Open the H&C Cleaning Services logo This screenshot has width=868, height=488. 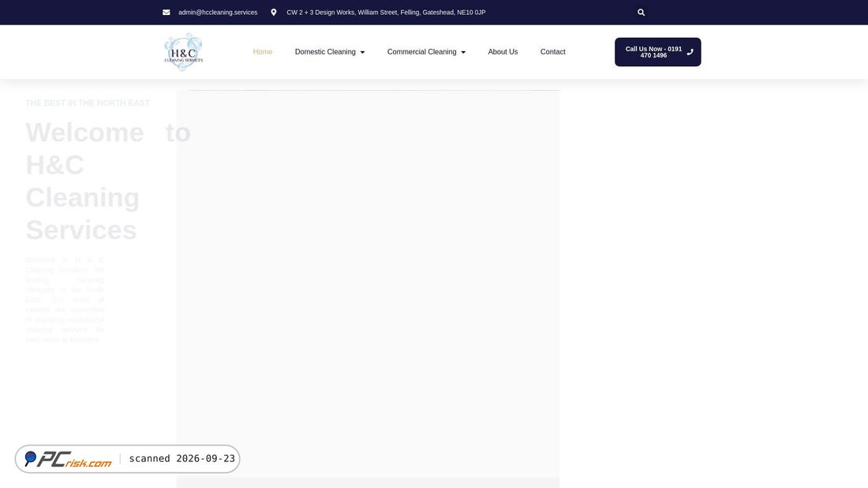click(183, 52)
